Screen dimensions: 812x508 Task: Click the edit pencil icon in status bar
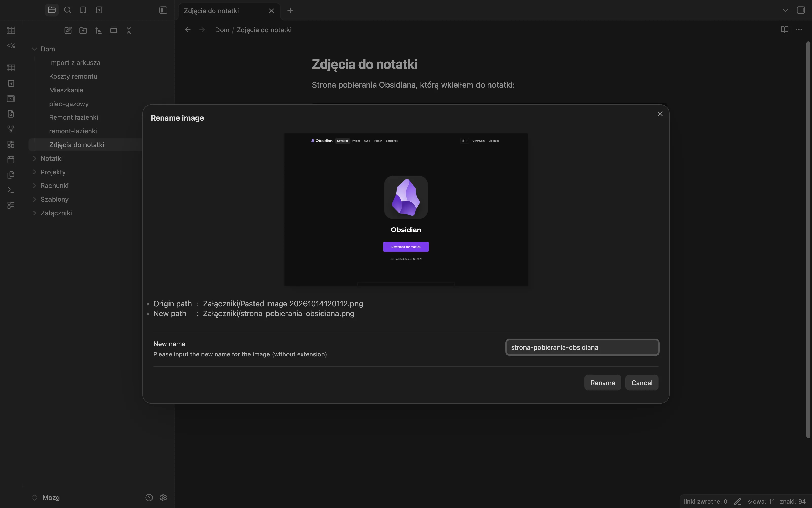pos(737,501)
